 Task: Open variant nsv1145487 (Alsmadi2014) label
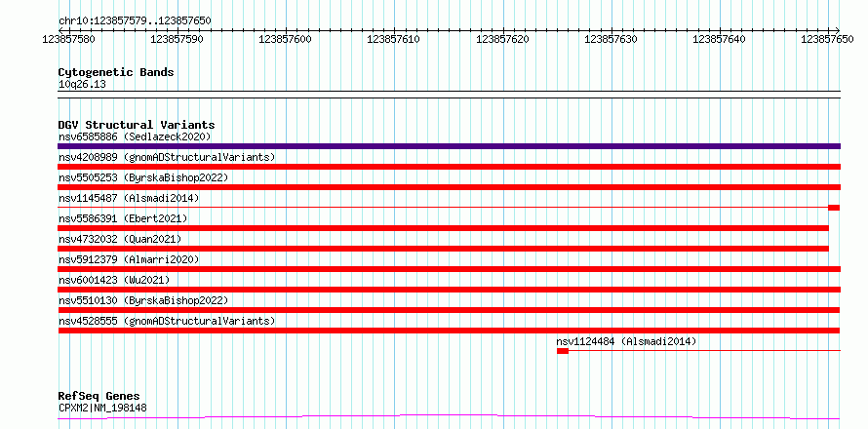coord(129,198)
